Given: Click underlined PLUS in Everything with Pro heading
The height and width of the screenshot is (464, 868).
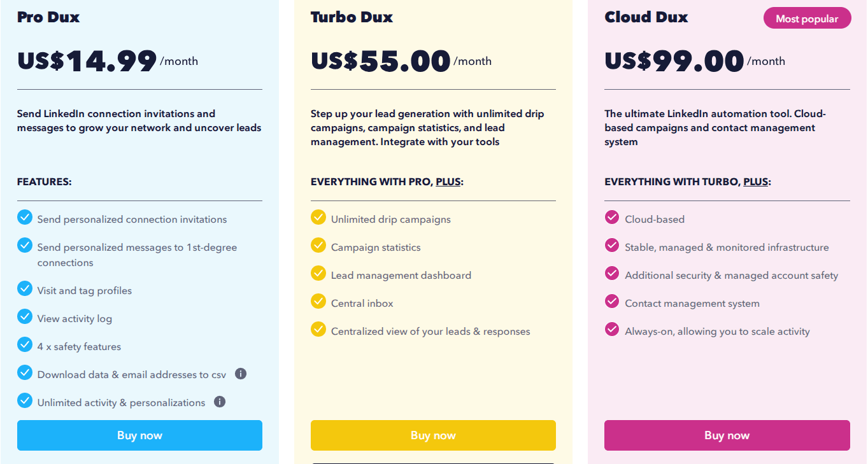Looking at the screenshot, I should 448,182.
